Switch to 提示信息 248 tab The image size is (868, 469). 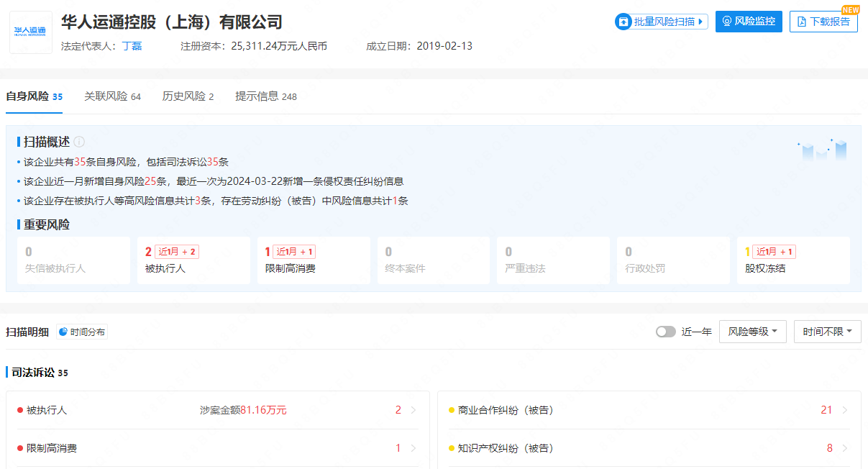(x=266, y=96)
